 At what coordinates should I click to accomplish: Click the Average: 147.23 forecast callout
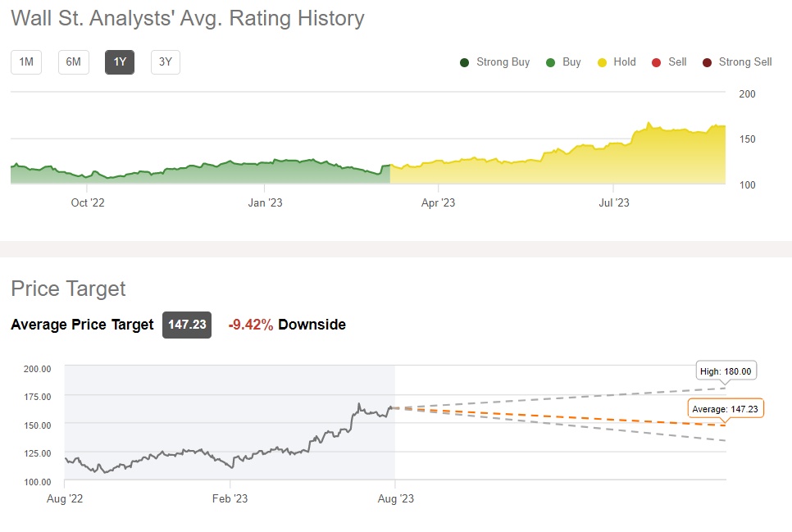725,408
